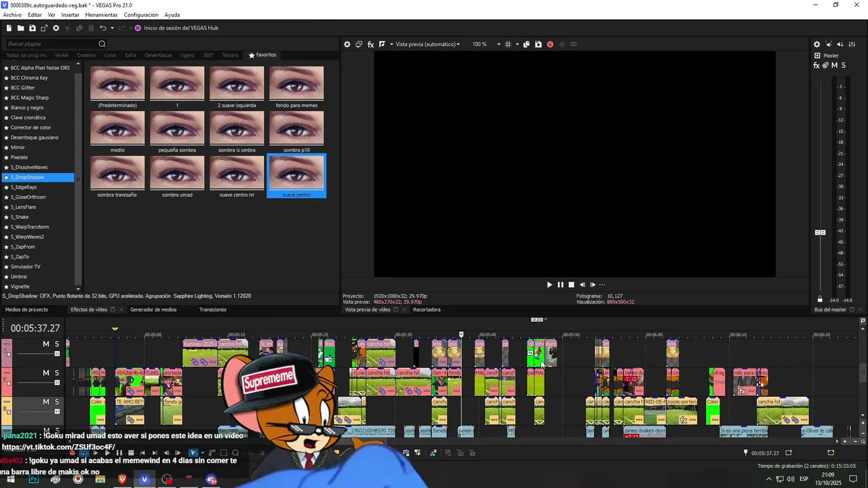Step to previous frame in preview
Viewport: 868px width, 488px height.
tap(582, 285)
